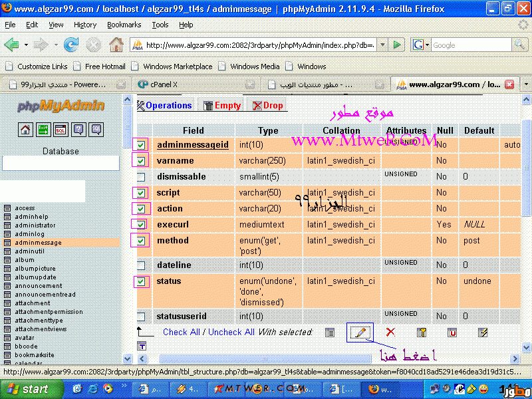Select the administrator table in the sidebar
The image size is (532, 399).
point(35,225)
